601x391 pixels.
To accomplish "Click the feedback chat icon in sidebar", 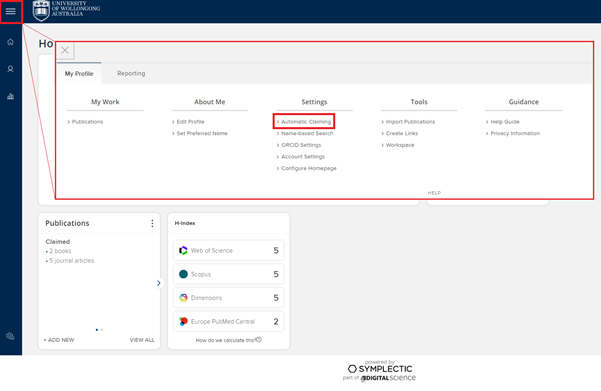I will point(10,336).
